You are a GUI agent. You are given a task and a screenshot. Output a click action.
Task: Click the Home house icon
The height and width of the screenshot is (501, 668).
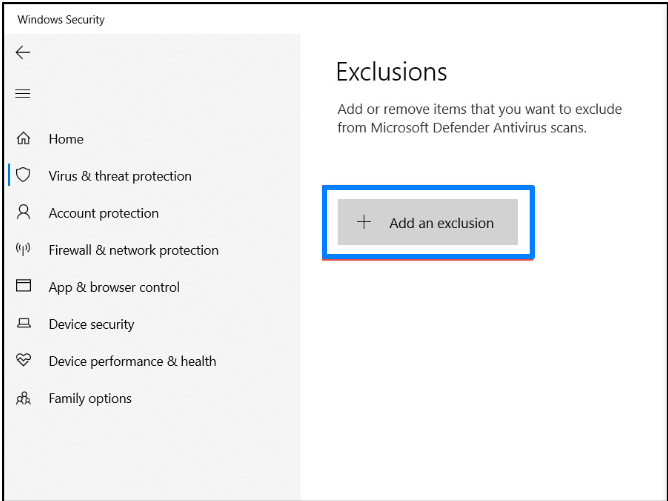[x=24, y=139]
